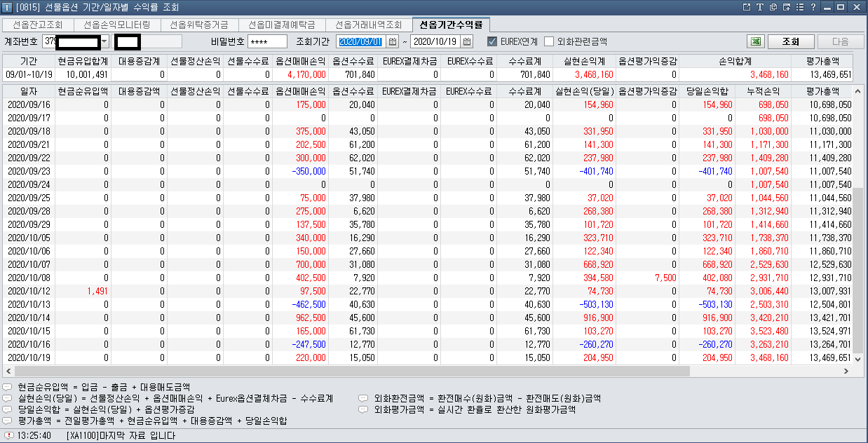
Task: Click the 비밀번호 password field
Action: (x=267, y=41)
